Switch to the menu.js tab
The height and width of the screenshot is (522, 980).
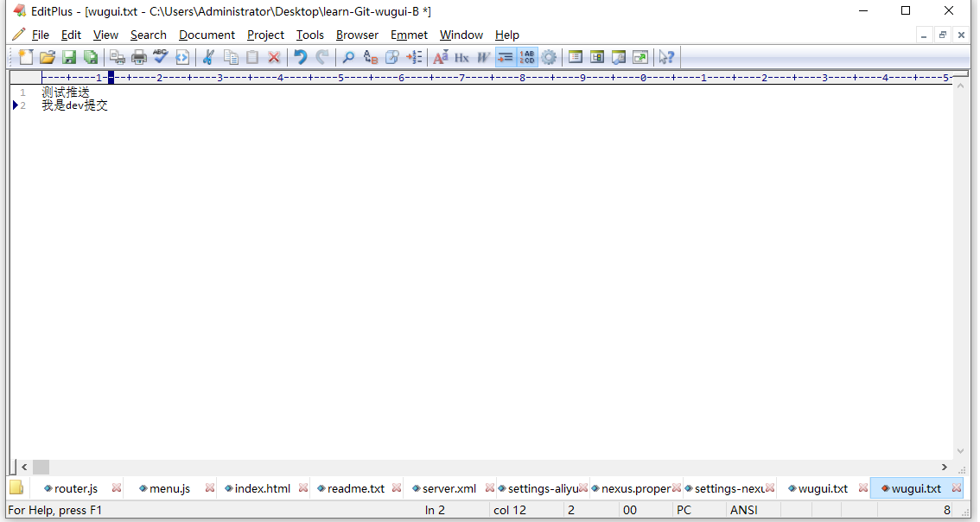click(x=169, y=488)
